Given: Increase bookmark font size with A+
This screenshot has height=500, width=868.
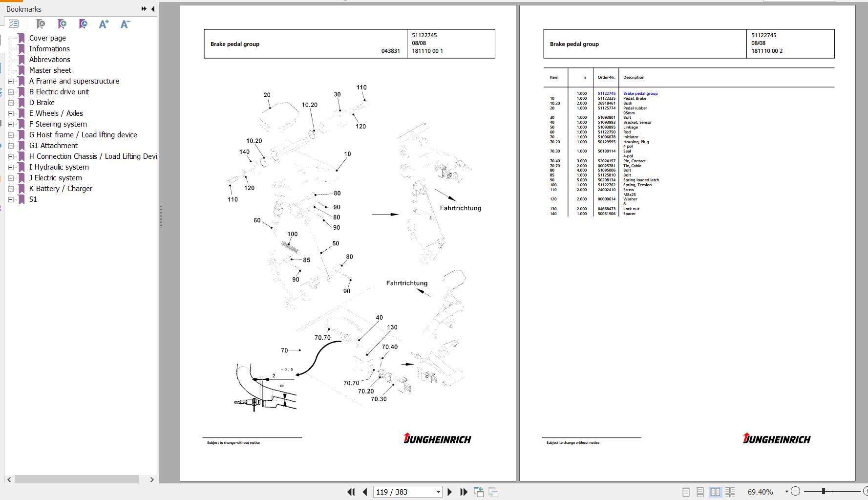Looking at the screenshot, I should click(104, 24).
